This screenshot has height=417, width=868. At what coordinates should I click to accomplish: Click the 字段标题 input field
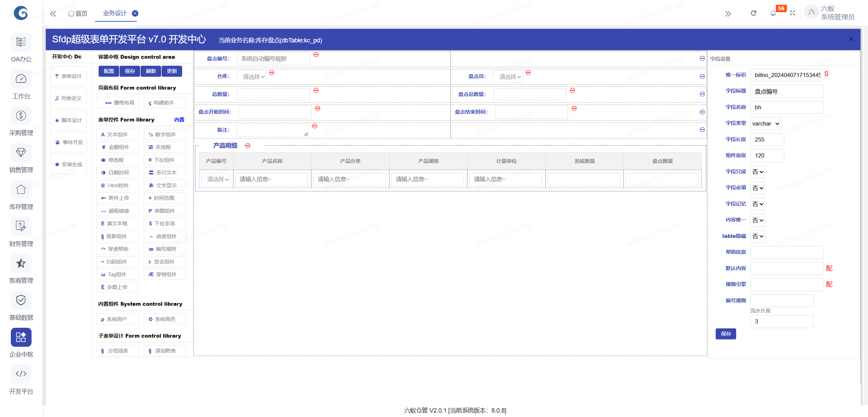[x=787, y=92]
